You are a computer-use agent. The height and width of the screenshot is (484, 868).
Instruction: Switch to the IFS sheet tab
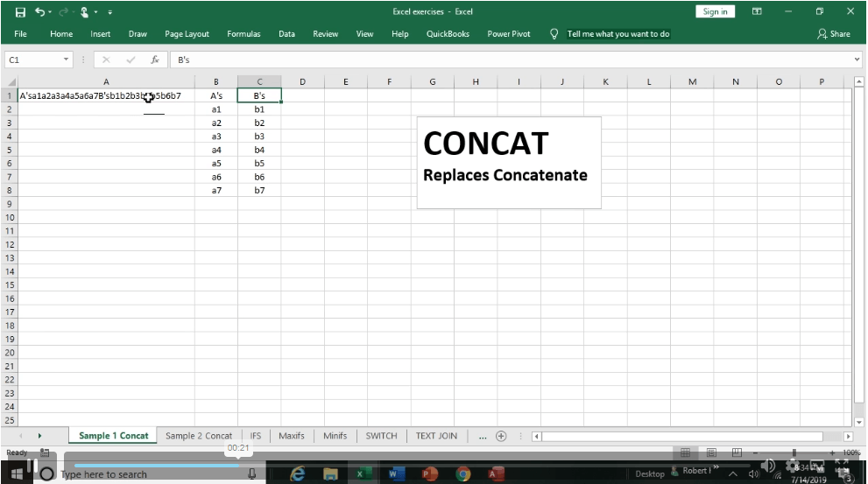[x=255, y=436]
